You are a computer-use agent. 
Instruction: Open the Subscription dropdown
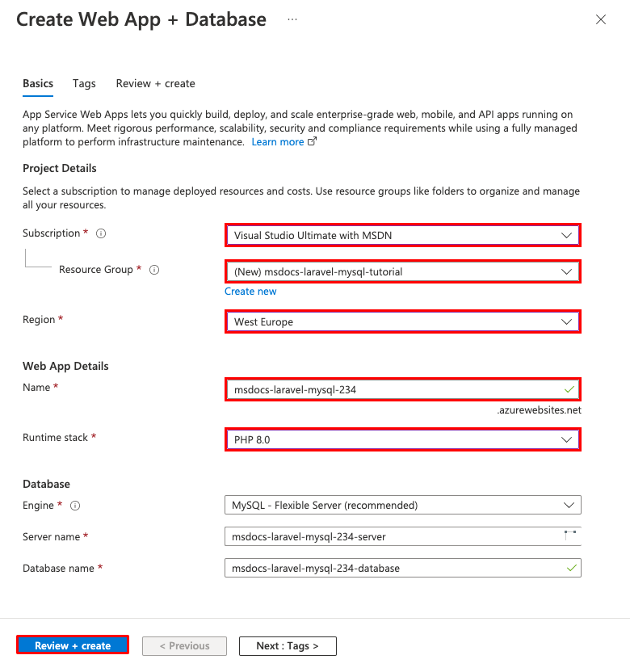pyautogui.click(x=401, y=235)
